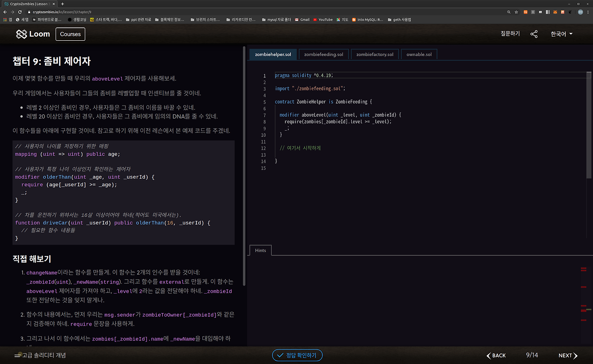The width and height of the screenshot is (593, 364).
Task: Click the 'require(zombies[_zombieId].level >= _level);' line
Action: [x=338, y=121]
